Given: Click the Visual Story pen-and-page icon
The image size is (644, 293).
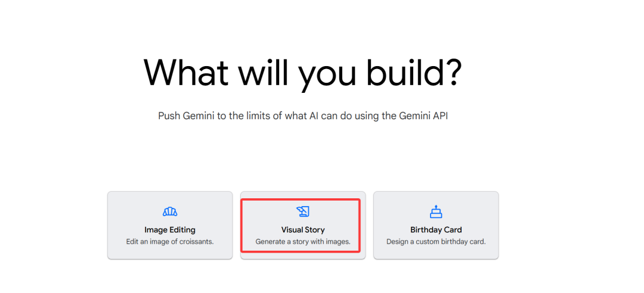Looking at the screenshot, I should tap(303, 211).
